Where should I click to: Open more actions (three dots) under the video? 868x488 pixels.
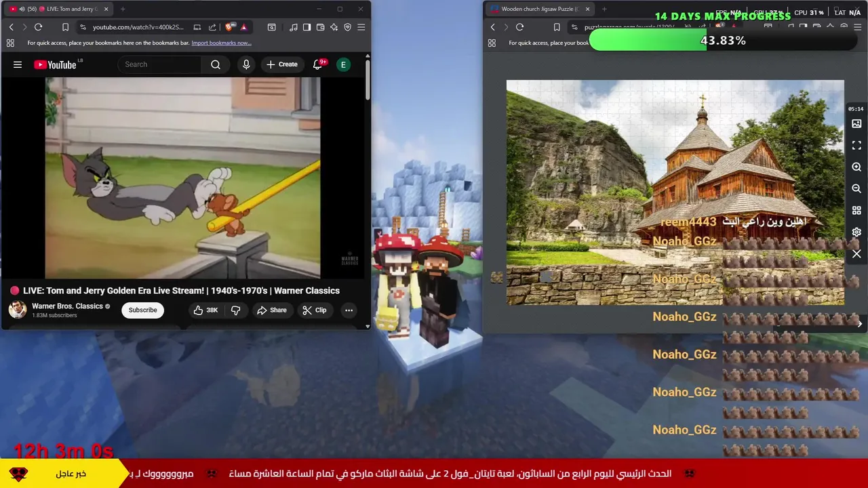tap(349, 310)
